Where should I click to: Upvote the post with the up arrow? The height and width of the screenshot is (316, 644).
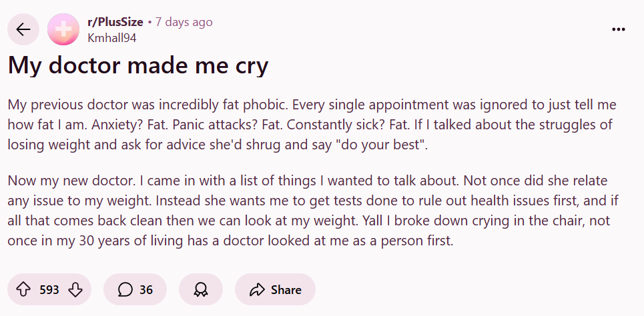click(23, 290)
